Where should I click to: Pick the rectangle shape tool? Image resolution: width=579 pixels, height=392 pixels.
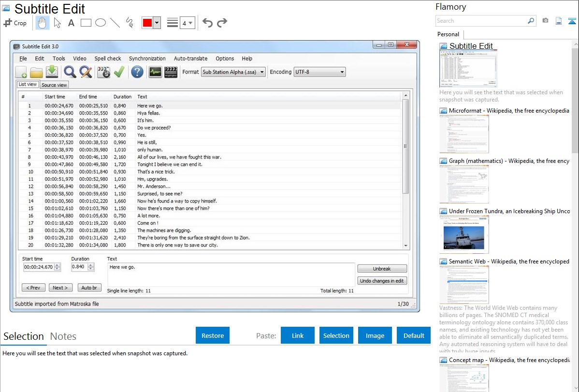[86, 23]
